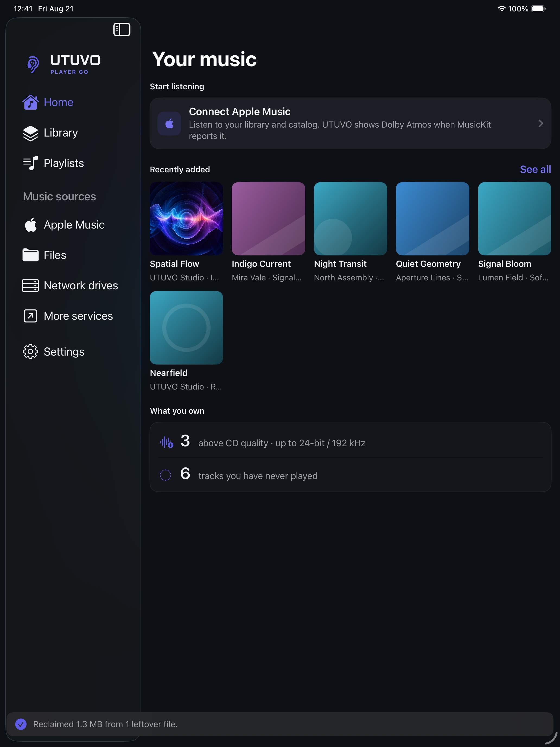Viewport: 560px width, 747px height.
Task: Open Signal Bloom album artwork
Action: pos(514,219)
